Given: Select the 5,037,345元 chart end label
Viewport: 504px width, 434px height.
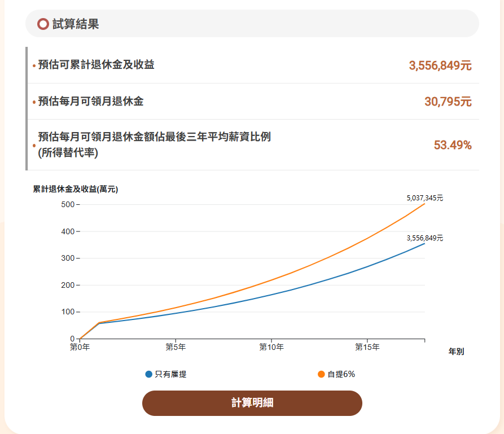Looking at the screenshot, I should coord(424,198).
